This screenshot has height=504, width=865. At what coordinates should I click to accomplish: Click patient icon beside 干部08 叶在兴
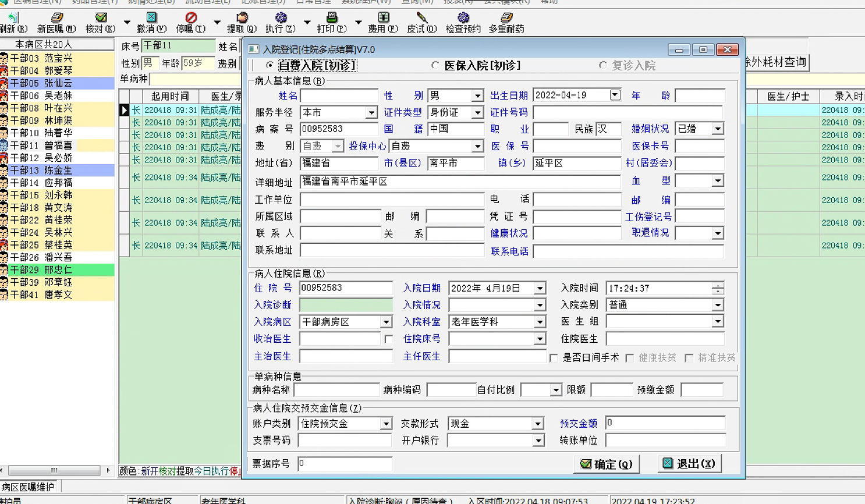pyautogui.click(x=4, y=108)
